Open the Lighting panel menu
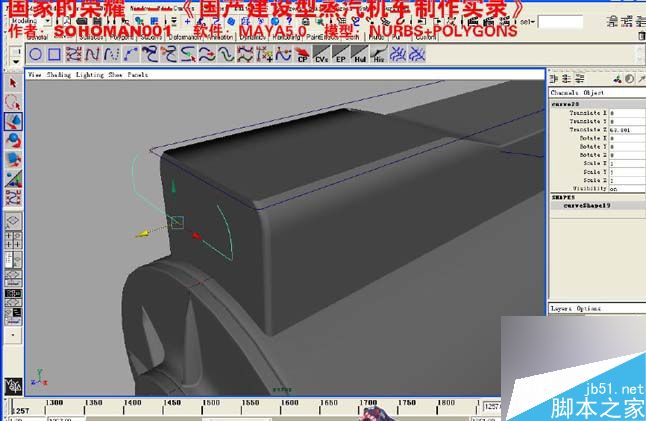 [x=89, y=75]
